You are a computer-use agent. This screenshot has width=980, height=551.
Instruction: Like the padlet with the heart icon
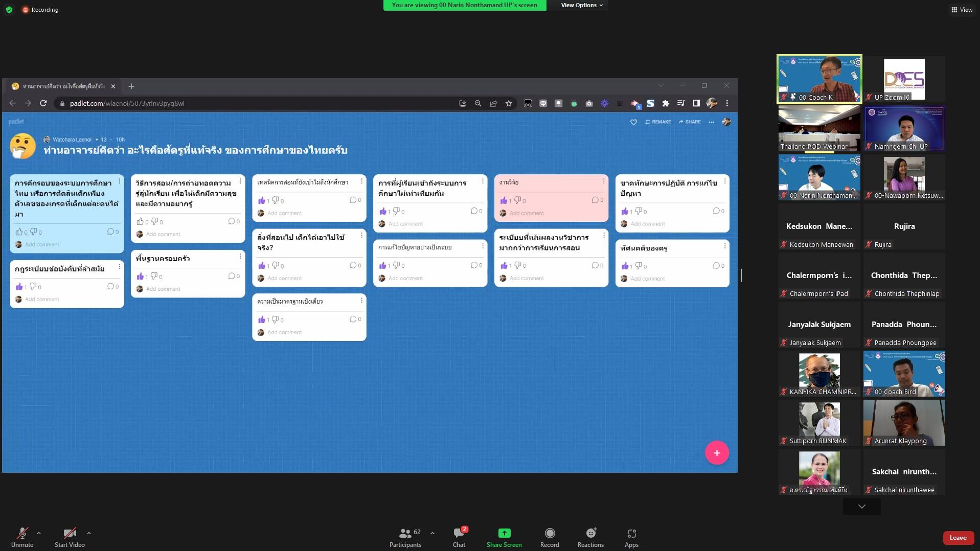click(x=633, y=122)
